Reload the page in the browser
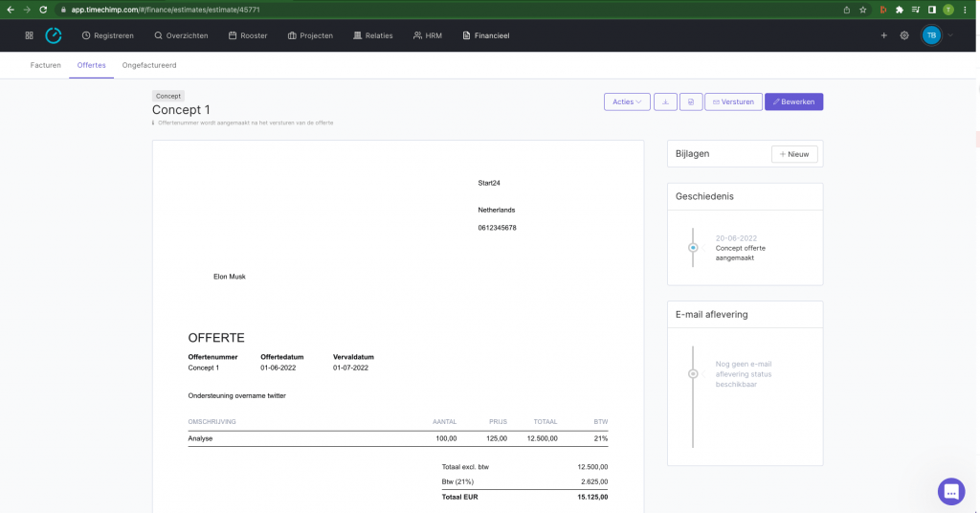 (43, 10)
